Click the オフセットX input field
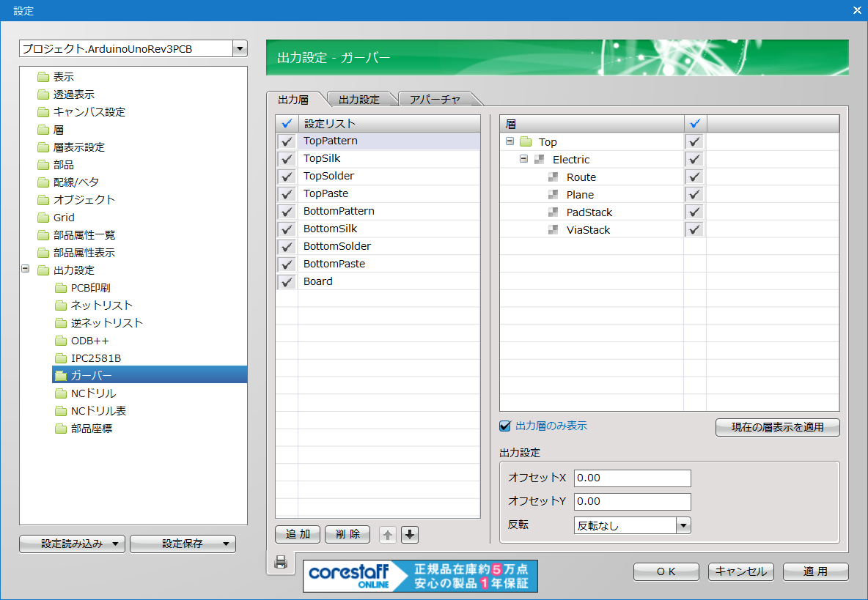Screen dimensions: 868x600 point(632,478)
